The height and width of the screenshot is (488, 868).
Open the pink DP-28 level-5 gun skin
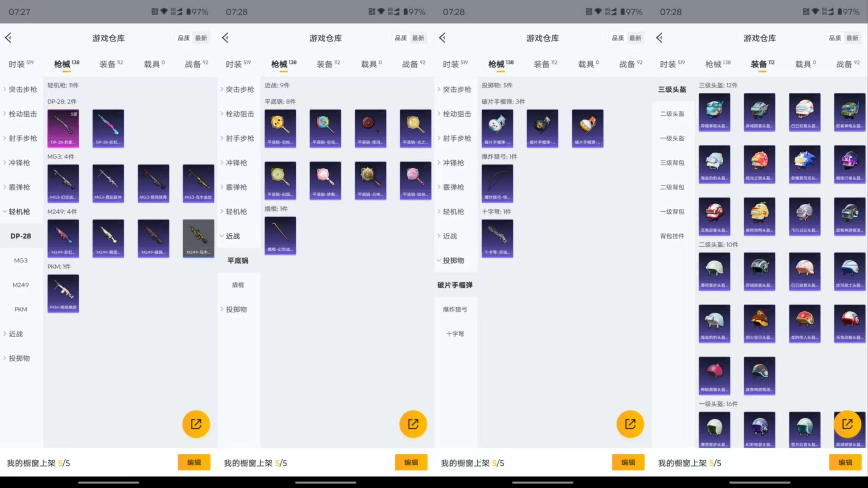63,128
